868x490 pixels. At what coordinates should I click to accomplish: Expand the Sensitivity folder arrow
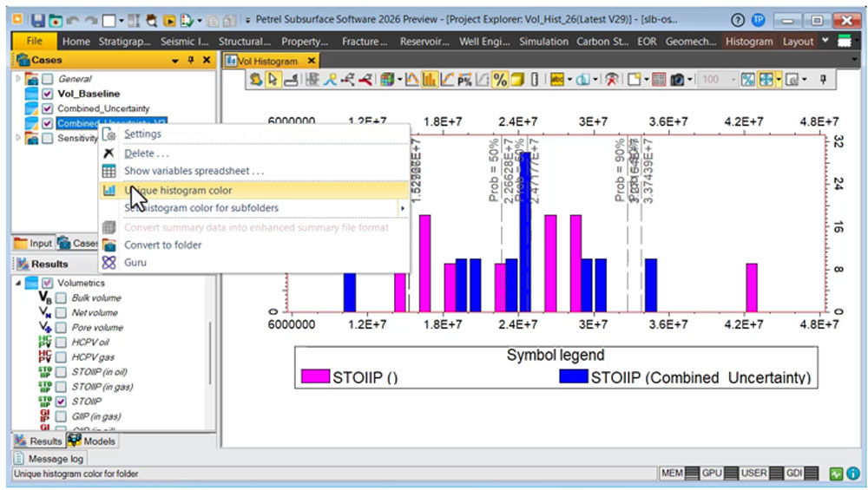pyautogui.click(x=18, y=138)
